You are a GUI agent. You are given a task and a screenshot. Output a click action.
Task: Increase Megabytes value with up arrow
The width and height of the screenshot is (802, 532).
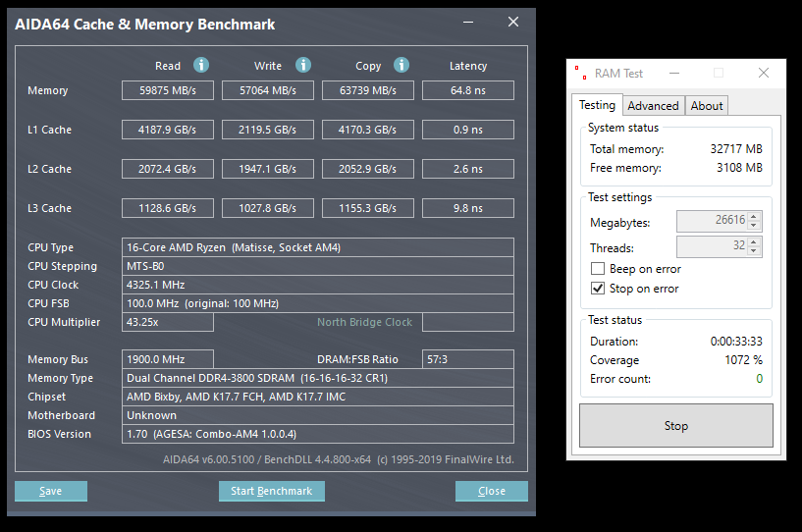[754, 216]
